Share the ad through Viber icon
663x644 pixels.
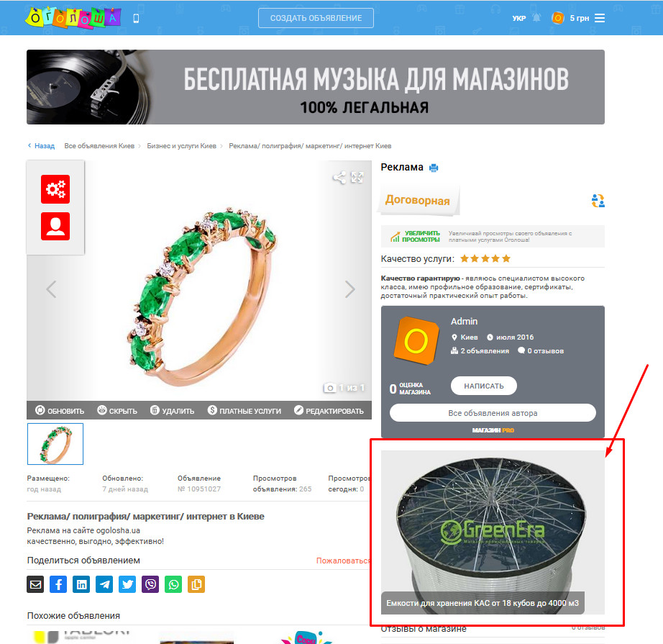(150, 584)
